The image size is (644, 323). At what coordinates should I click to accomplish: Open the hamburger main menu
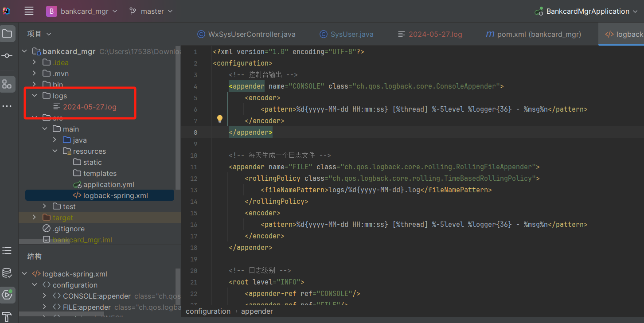29,11
